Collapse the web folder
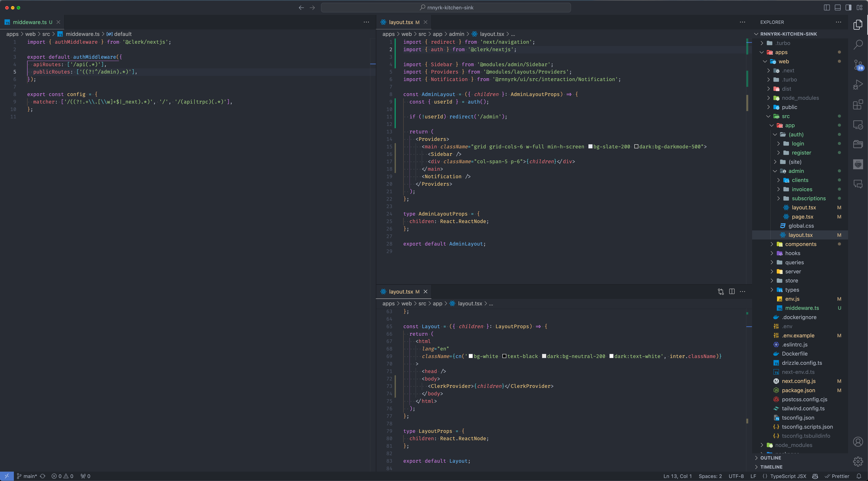The height and width of the screenshot is (481, 868). pyautogui.click(x=765, y=61)
